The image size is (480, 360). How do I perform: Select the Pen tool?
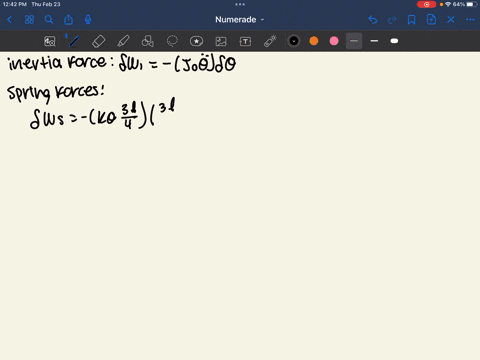click(73, 41)
